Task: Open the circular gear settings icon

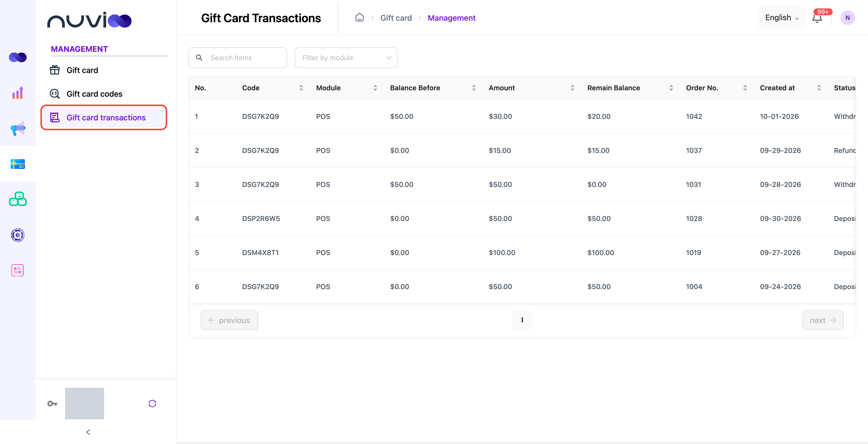Action: click(x=18, y=235)
